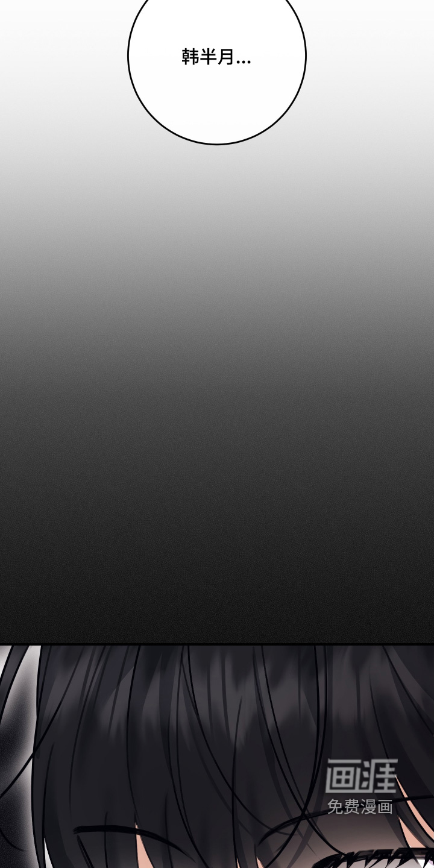Tap the 画涯 watermark logo

[x=361, y=775]
